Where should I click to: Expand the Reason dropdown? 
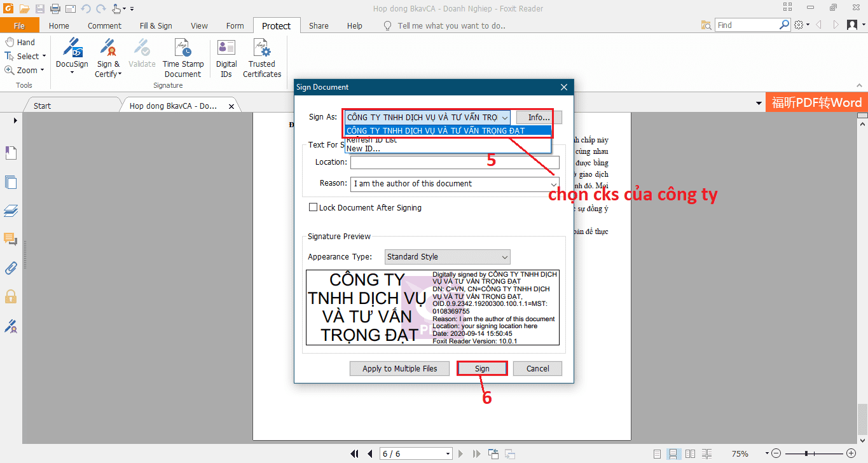click(x=554, y=184)
